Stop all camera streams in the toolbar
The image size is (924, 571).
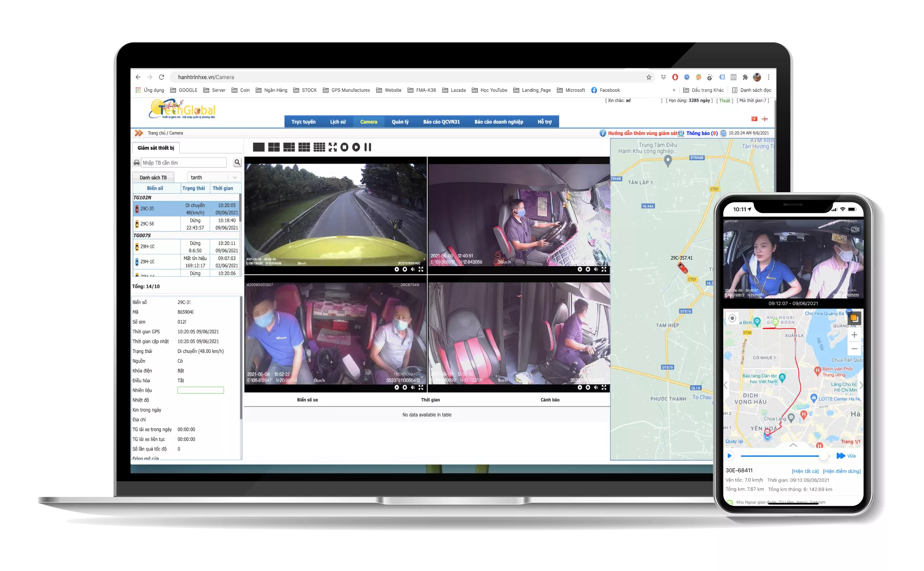coord(344,147)
